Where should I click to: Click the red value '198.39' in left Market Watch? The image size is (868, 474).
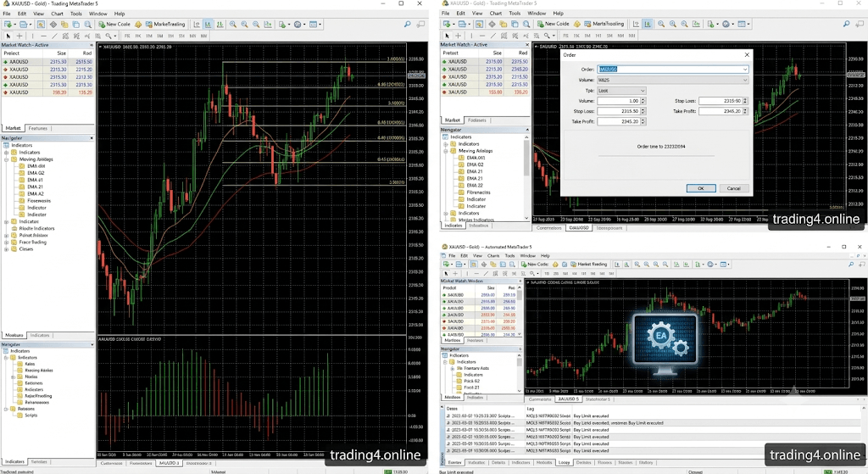pos(59,92)
